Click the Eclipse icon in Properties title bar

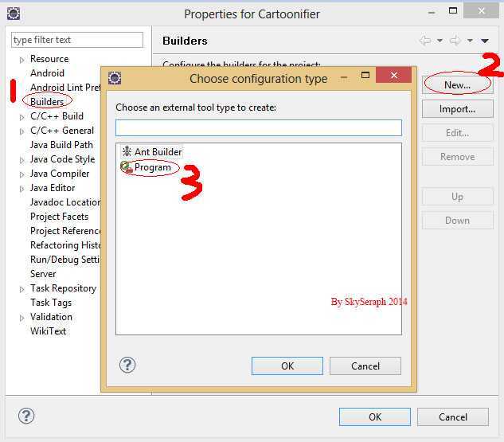point(14,14)
